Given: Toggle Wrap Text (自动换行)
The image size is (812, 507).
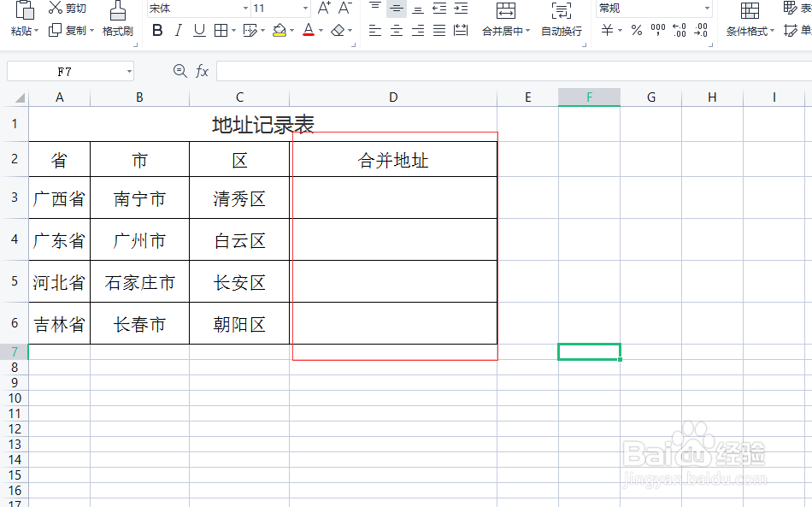Looking at the screenshot, I should pos(562,19).
